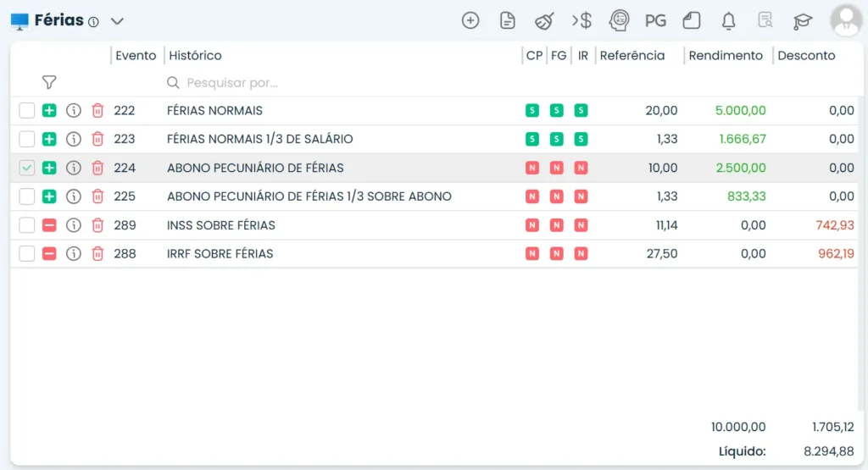Toggle IR flag N on row 224

pos(581,168)
